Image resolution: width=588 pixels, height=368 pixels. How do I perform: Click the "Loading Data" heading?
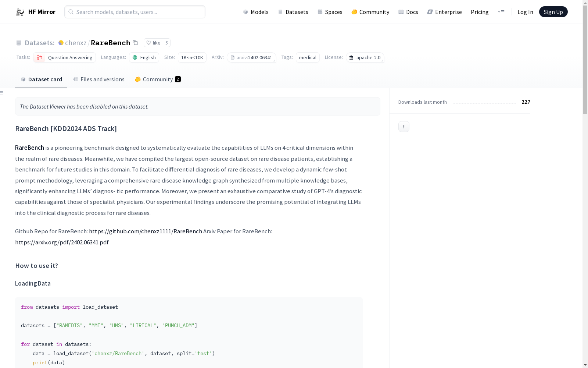33,283
